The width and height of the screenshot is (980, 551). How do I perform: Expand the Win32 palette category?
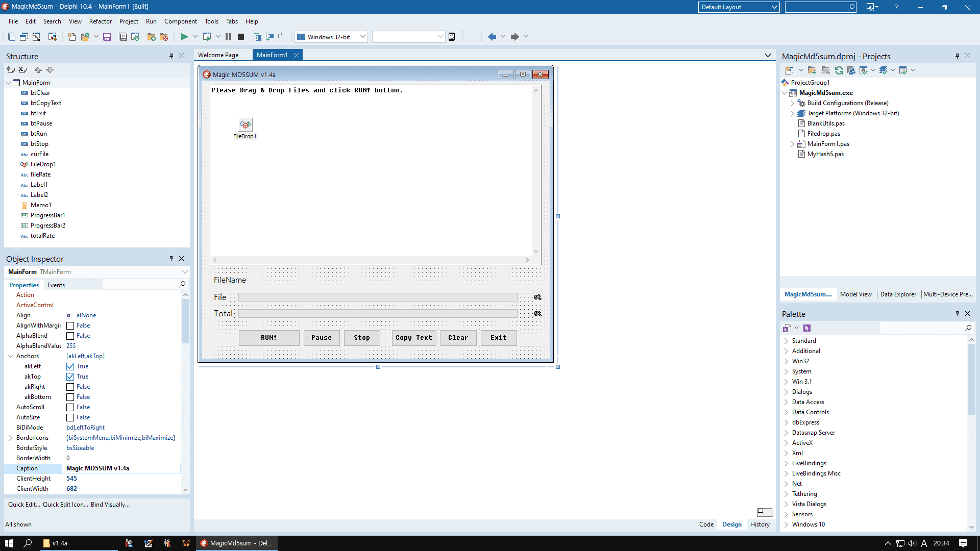click(786, 361)
